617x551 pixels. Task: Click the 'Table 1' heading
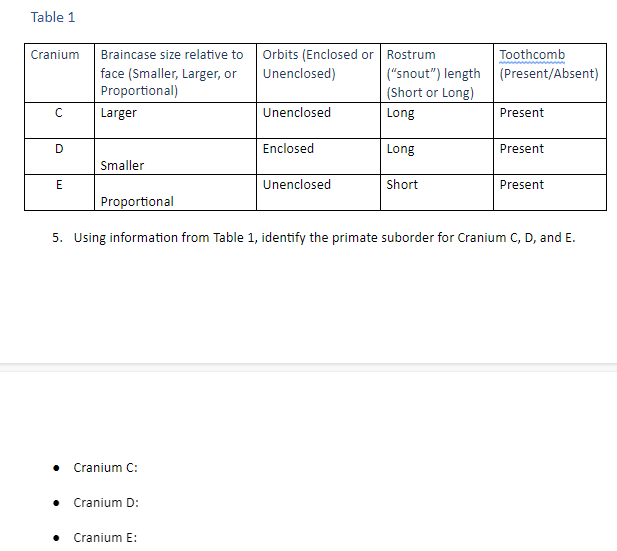(53, 17)
